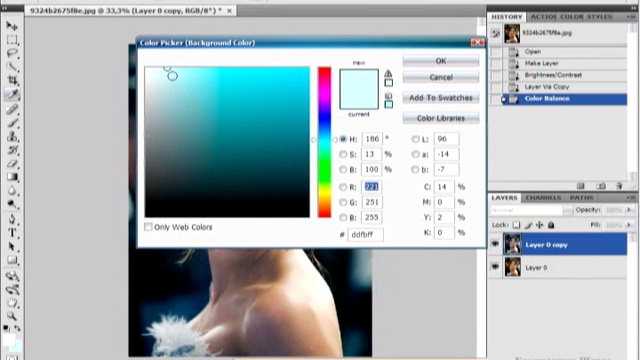Viewport: 640px width, 360px height.
Task: Click the new color preview swatch
Action: pos(359,79)
